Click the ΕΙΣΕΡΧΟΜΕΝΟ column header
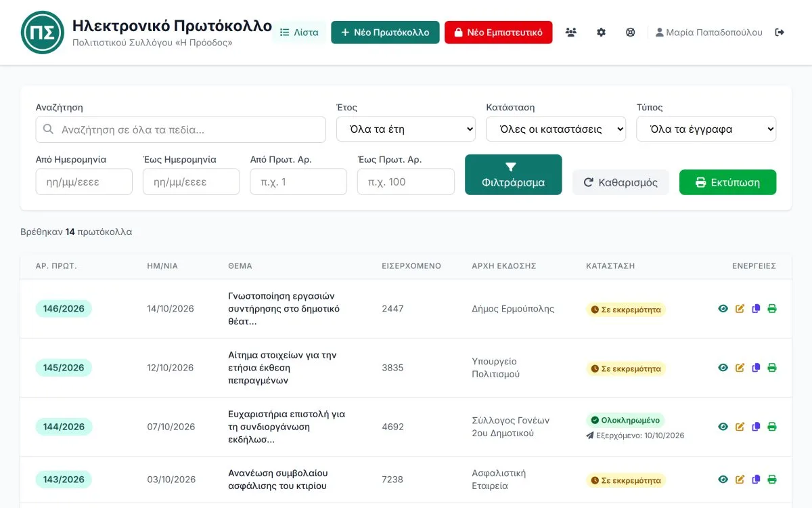The width and height of the screenshot is (812, 508). pyautogui.click(x=411, y=266)
